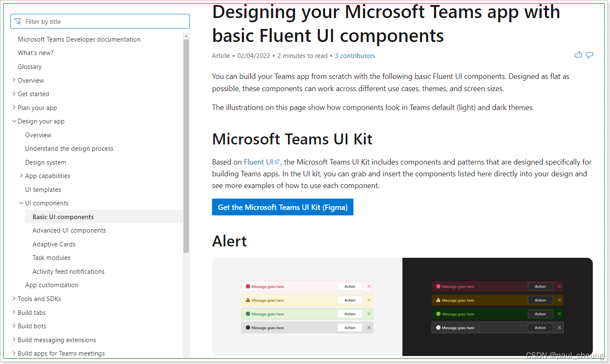Expand the Plan your app section
This screenshot has width=610, height=364.
coord(14,107)
